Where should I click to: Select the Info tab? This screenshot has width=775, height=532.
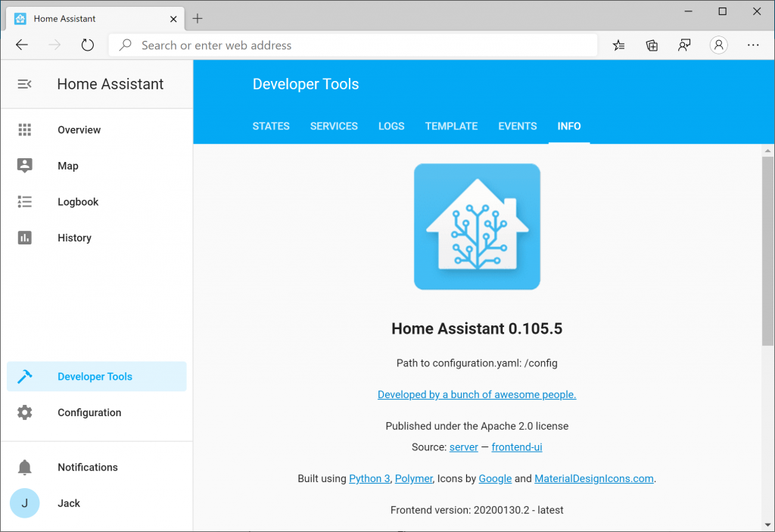569,126
